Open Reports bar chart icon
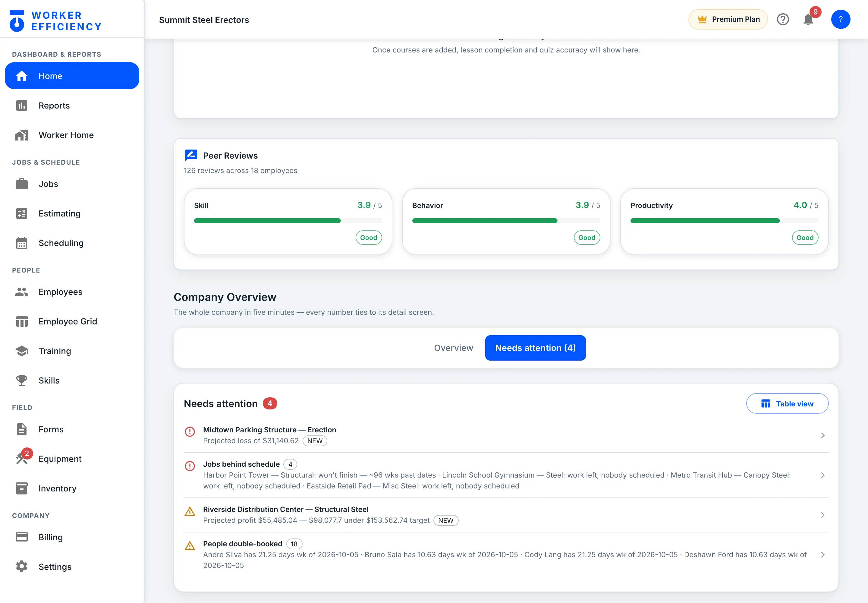Viewport: 868px width, 603px height. [x=21, y=106]
